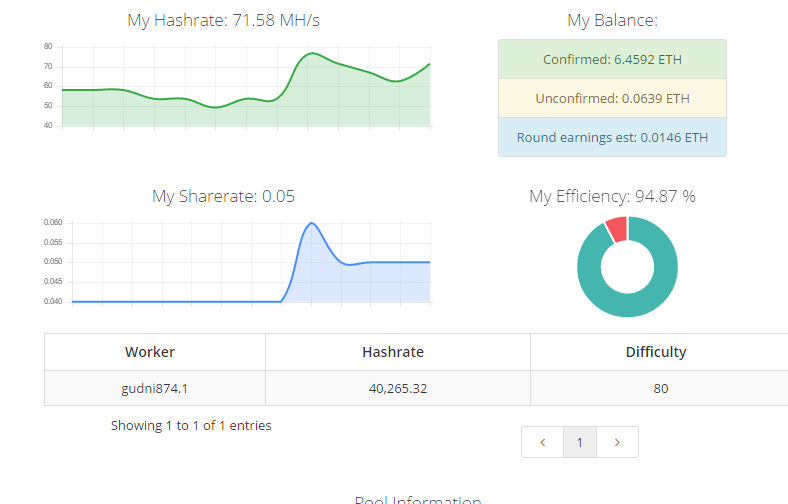Click the difficulty value 80 cell

[660, 388]
